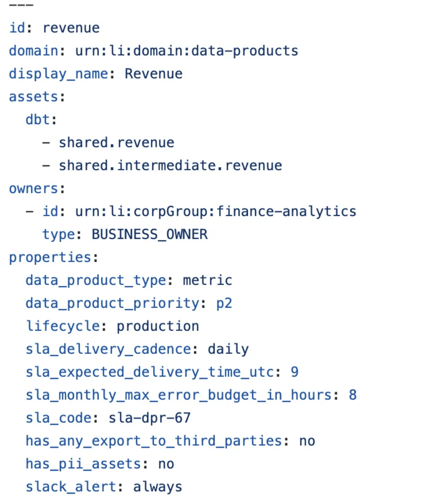Click the display_name key
The width and height of the screenshot is (426, 504).
point(58,74)
